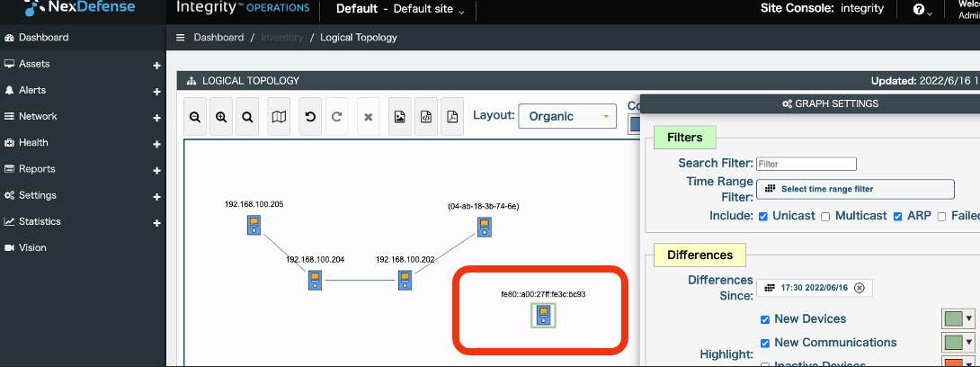Uncheck the Unicast checkbox
980x367 pixels.
tap(763, 216)
